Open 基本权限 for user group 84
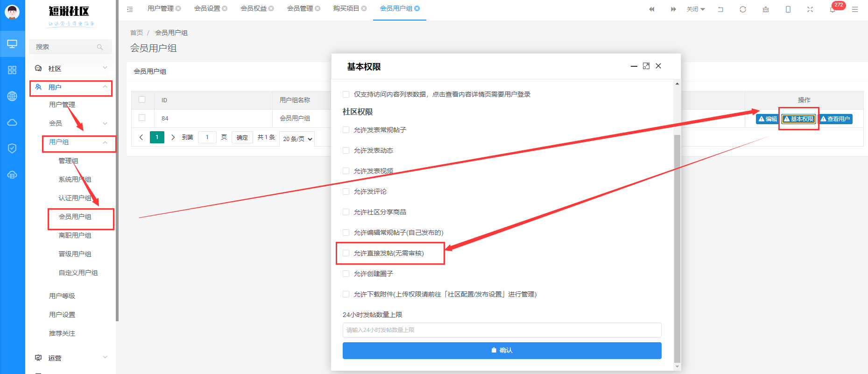The width and height of the screenshot is (868, 374). tap(798, 119)
